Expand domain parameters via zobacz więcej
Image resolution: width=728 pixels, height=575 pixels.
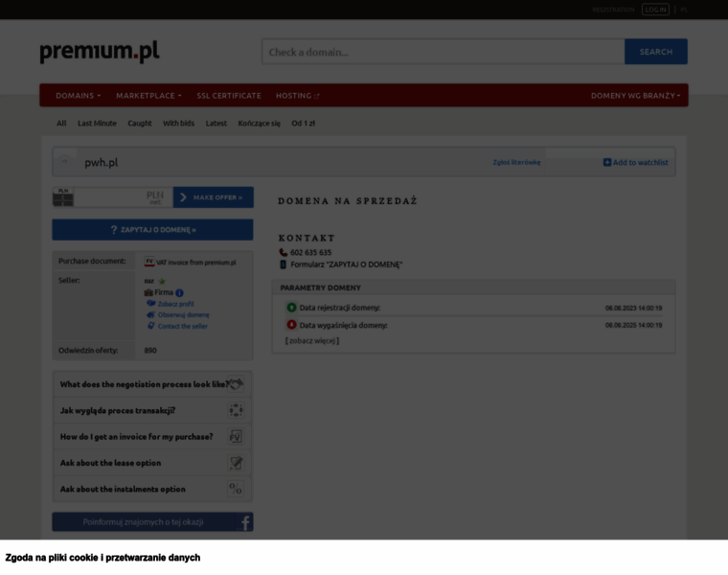coord(312,341)
